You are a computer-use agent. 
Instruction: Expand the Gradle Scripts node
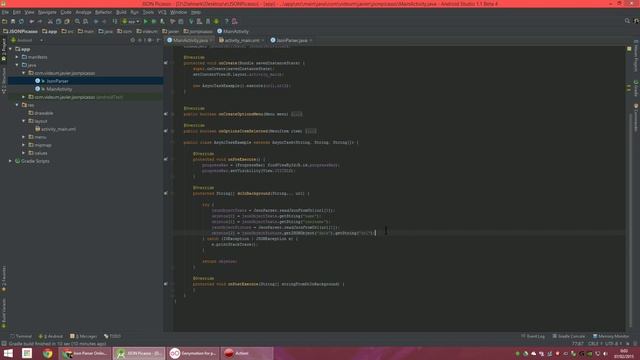(11, 161)
